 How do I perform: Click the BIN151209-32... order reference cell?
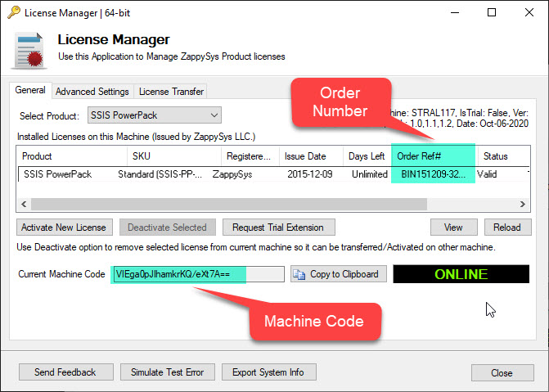pyautogui.click(x=434, y=174)
